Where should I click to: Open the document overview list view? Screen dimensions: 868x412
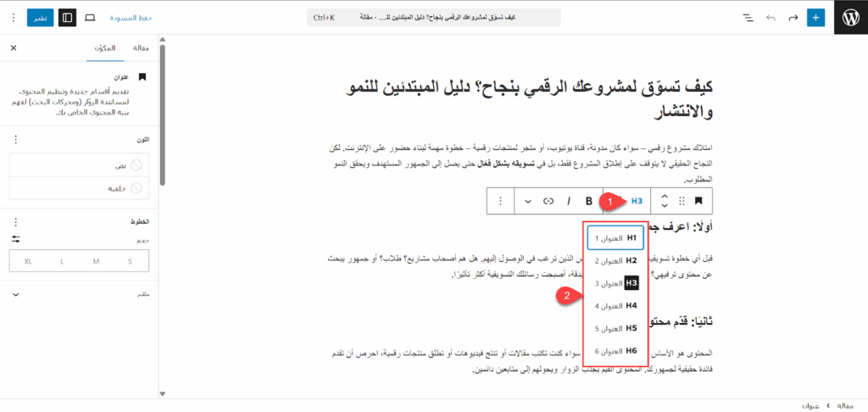[748, 18]
